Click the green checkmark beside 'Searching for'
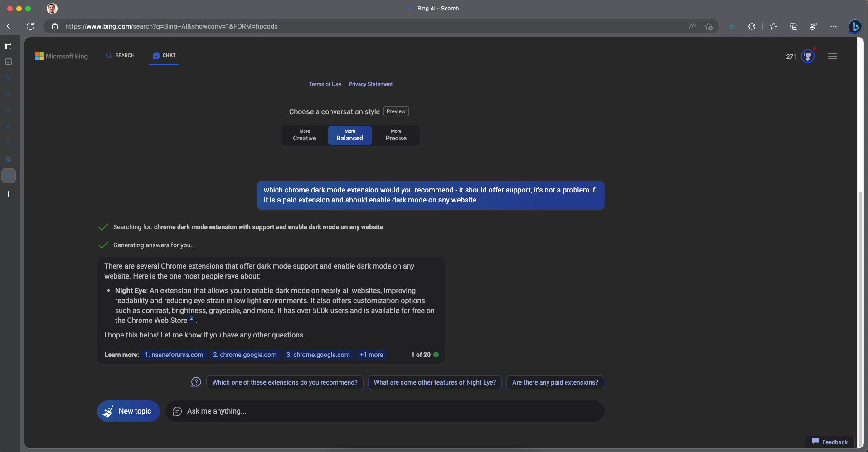868x452 pixels. tap(103, 227)
